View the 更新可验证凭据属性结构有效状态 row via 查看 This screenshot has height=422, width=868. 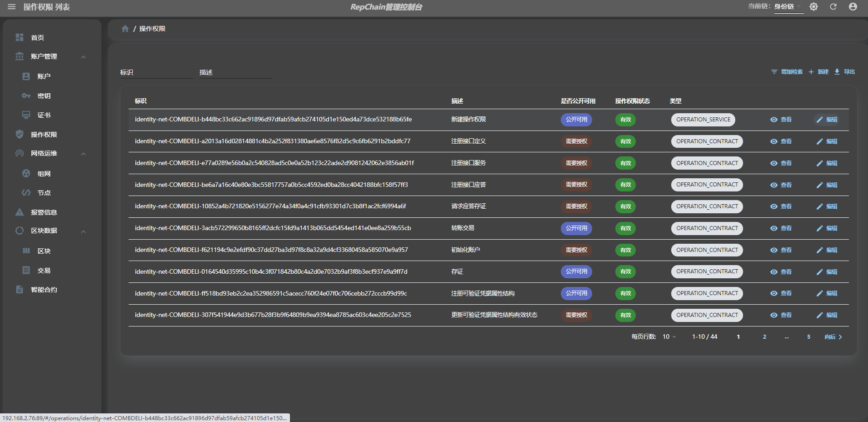click(781, 315)
